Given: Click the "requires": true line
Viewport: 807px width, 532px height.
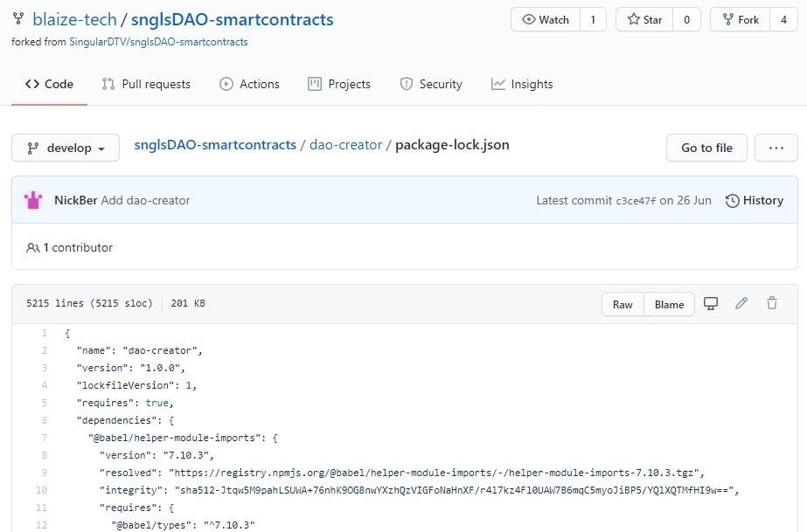Looking at the screenshot, I should 125,403.
